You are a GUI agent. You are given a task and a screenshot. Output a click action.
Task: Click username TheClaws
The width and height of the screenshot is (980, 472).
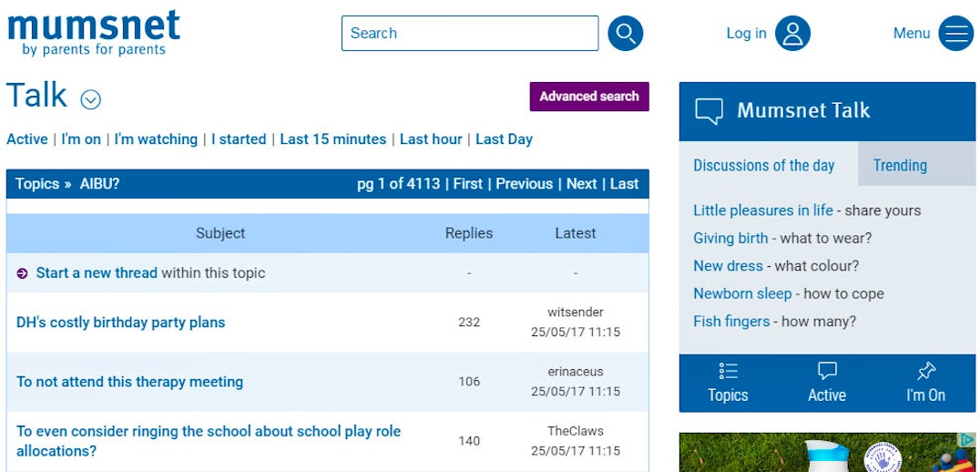click(x=576, y=431)
